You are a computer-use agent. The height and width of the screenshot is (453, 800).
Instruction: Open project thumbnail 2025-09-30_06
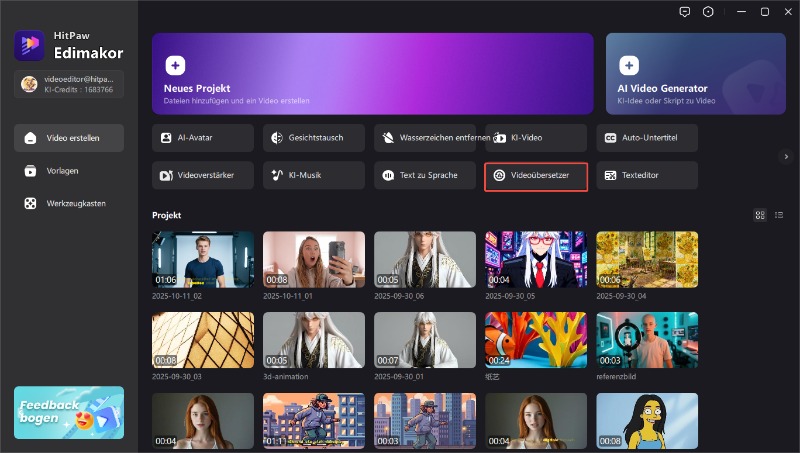425,260
